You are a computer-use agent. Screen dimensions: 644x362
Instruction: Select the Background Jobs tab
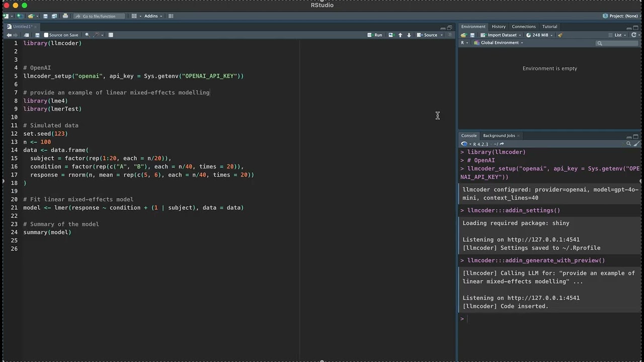[499, 136]
